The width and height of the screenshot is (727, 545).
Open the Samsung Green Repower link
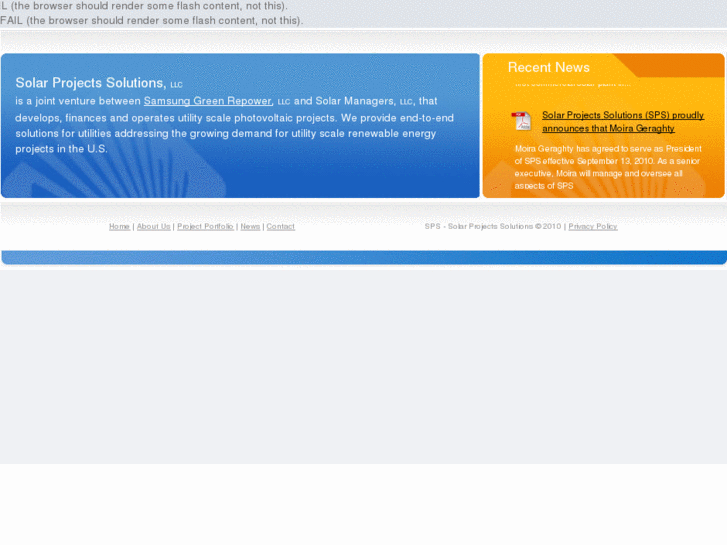point(208,101)
